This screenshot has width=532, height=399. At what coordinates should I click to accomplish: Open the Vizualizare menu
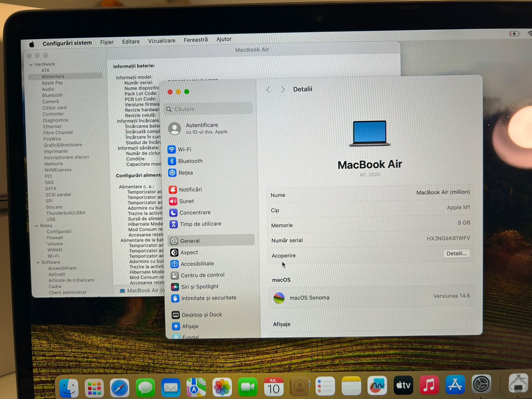coord(162,41)
